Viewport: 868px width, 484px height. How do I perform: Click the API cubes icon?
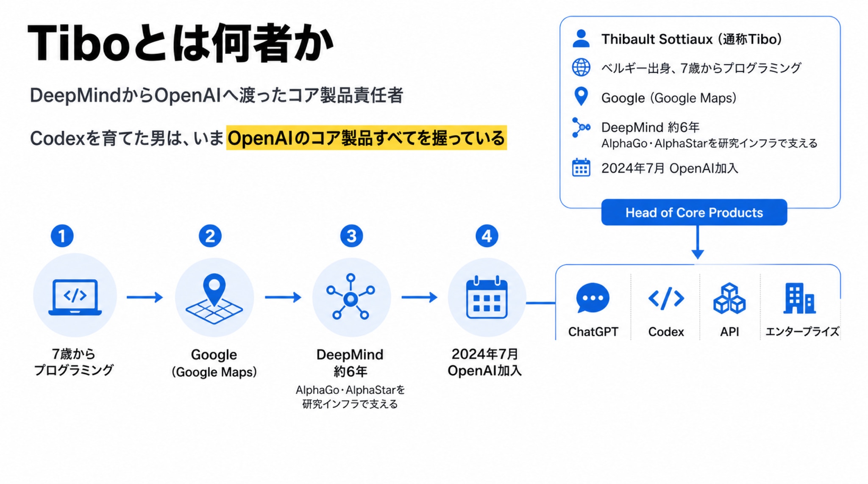click(729, 298)
